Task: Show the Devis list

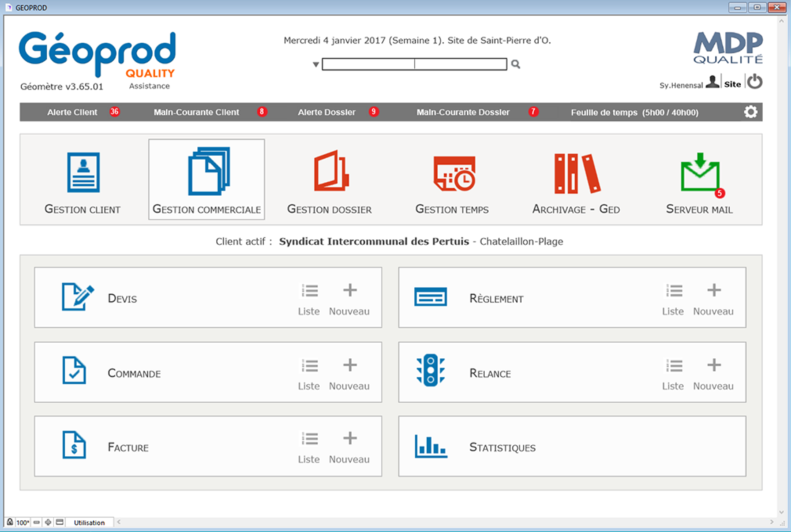Action: (x=309, y=299)
